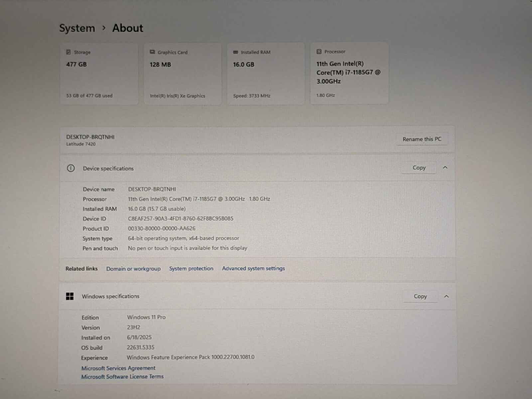The image size is (532, 399).
Task: Click the Processor chip icon
Action: [319, 52]
